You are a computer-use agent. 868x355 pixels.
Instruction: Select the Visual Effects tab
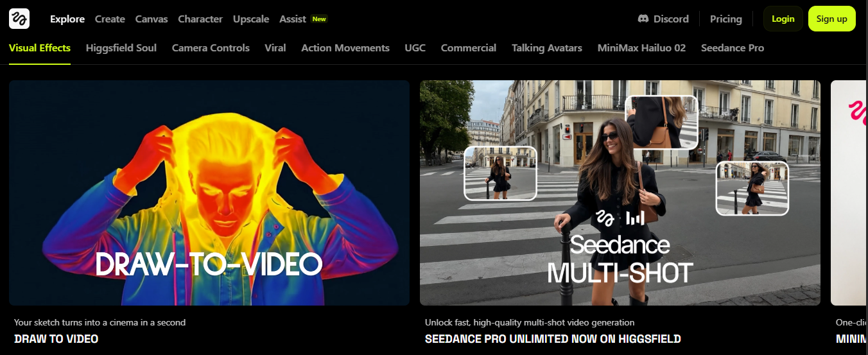40,48
